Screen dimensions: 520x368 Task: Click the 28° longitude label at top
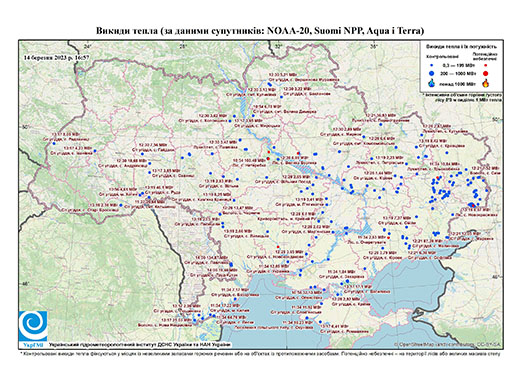(x=182, y=46)
